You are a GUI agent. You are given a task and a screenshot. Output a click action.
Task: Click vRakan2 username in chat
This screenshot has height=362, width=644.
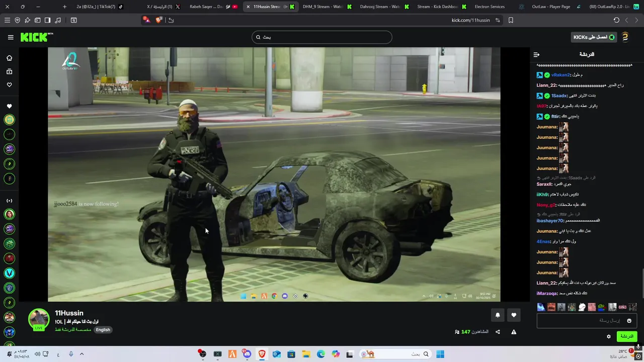(x=560, y=75)
